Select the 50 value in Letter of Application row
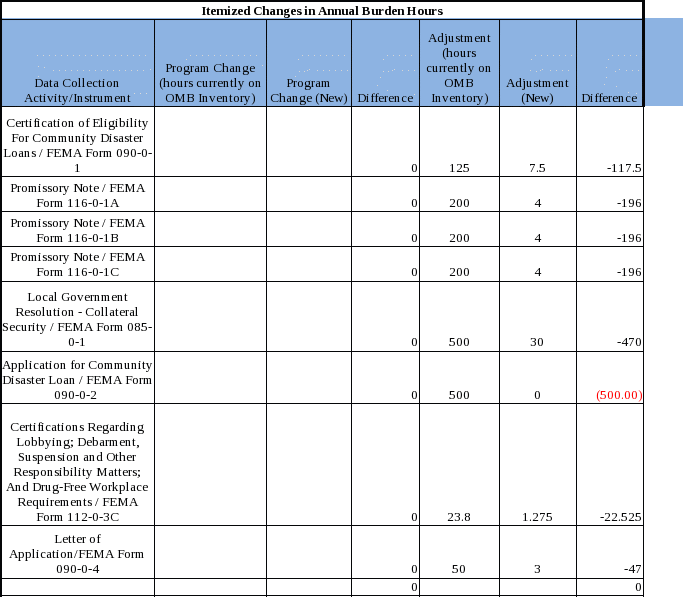The width and height of the screenshot is (683, 597). [459, 569]
